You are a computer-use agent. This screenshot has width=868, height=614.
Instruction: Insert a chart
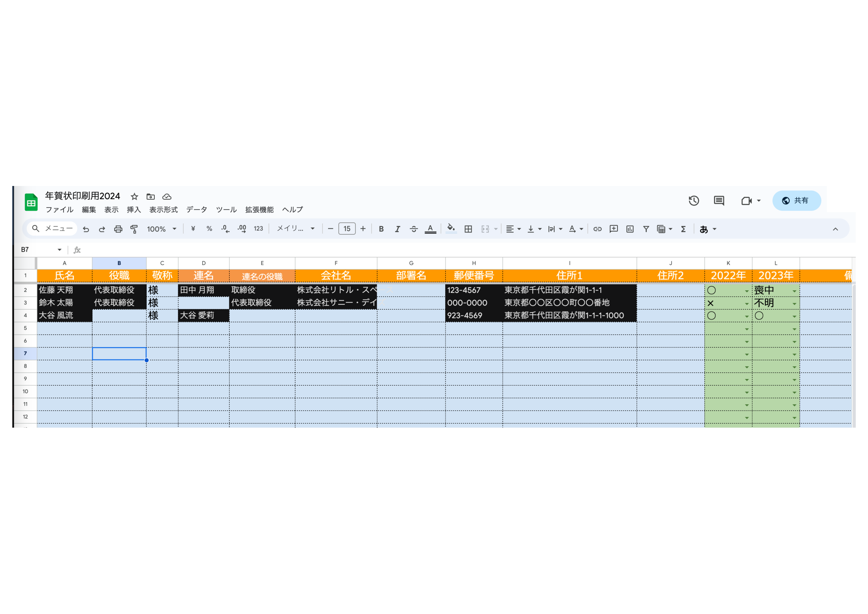point(630,229)
